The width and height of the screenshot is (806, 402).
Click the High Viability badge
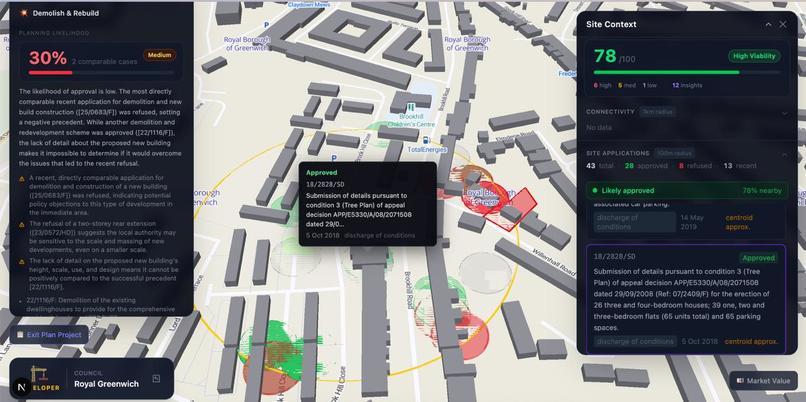pyautogui.click(x=754, y=57)
